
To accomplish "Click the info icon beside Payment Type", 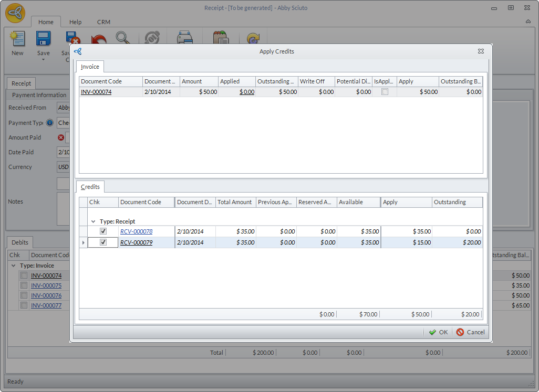I will (50, 123).
